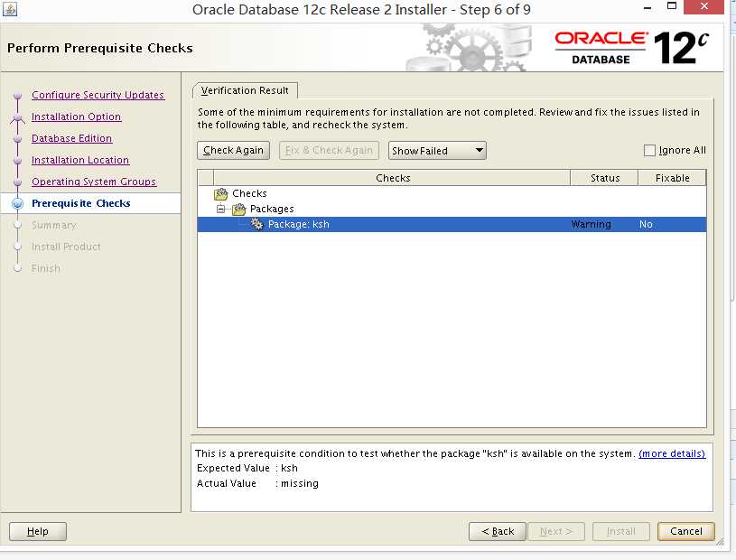Click the Fixable column header
Screen dimensions: 736x560
tap(672, 178)
